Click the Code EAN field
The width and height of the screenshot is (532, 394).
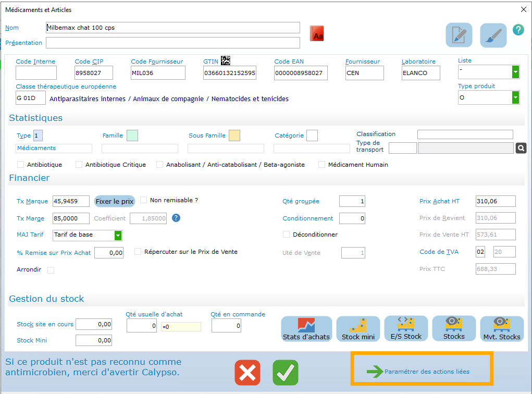301,73
